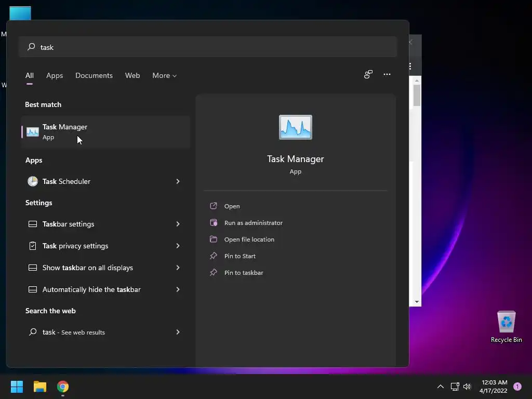
Task: Switch to the Web tab
Action: pos(132,76)
